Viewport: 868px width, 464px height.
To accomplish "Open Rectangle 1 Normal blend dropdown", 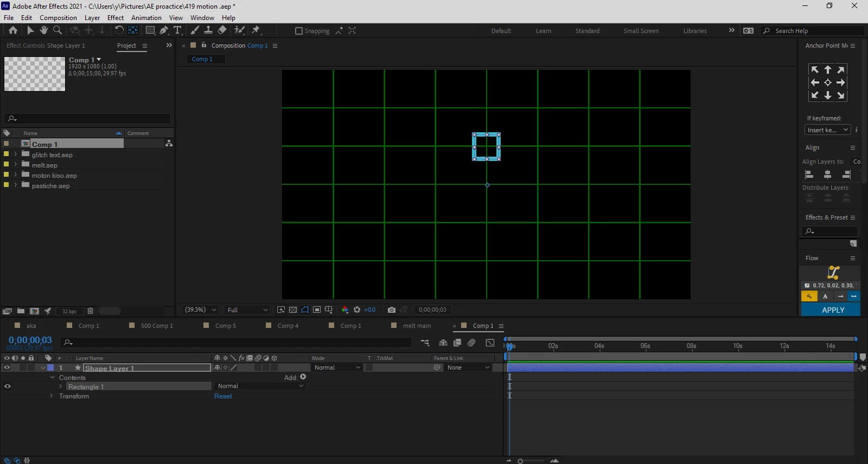I will [260, 386].
